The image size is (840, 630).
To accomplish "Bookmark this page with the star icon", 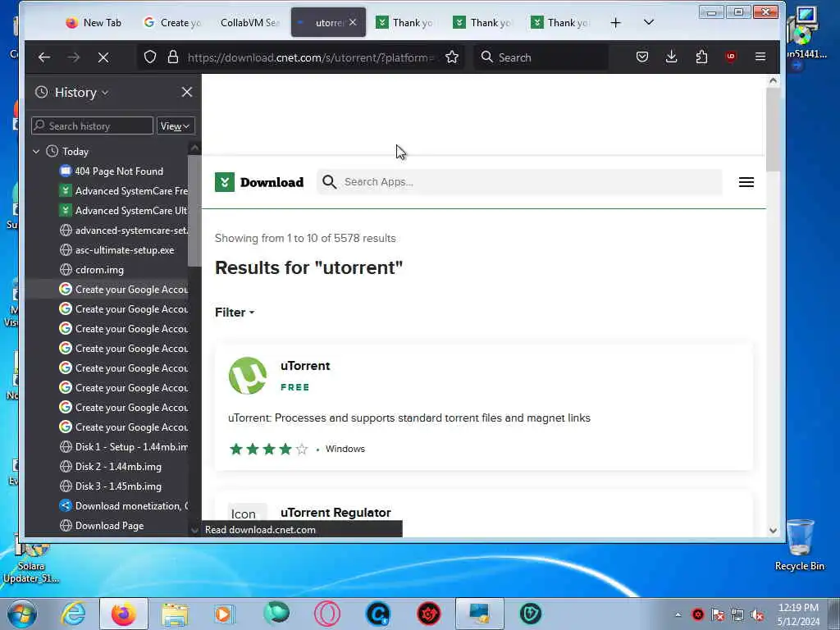I will [x=452, y=57].
